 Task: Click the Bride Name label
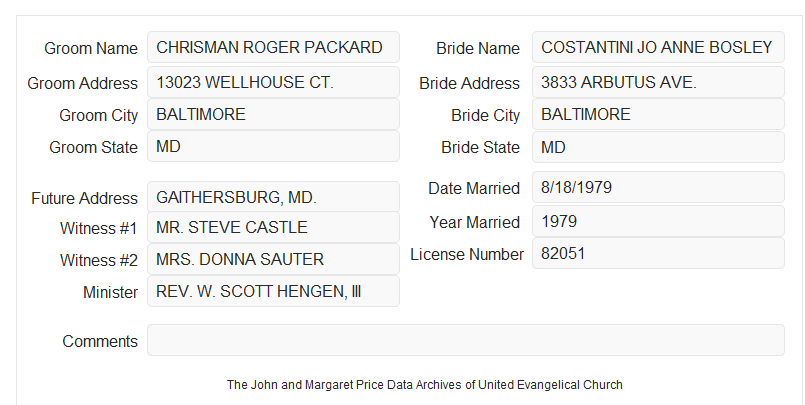478,48
